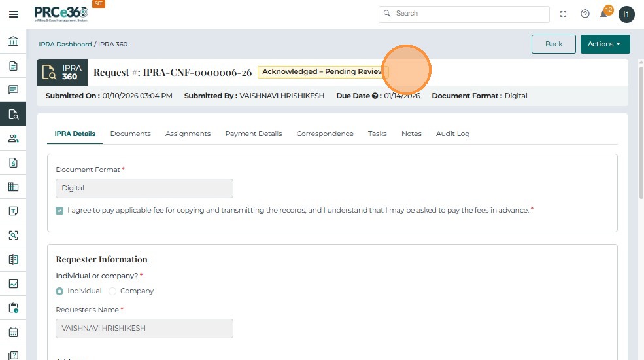The height and width of the screenshot is (360, 644).
Task: Click the Acknowledged – Pending Review status badge
Action: [x=323, y=72]
